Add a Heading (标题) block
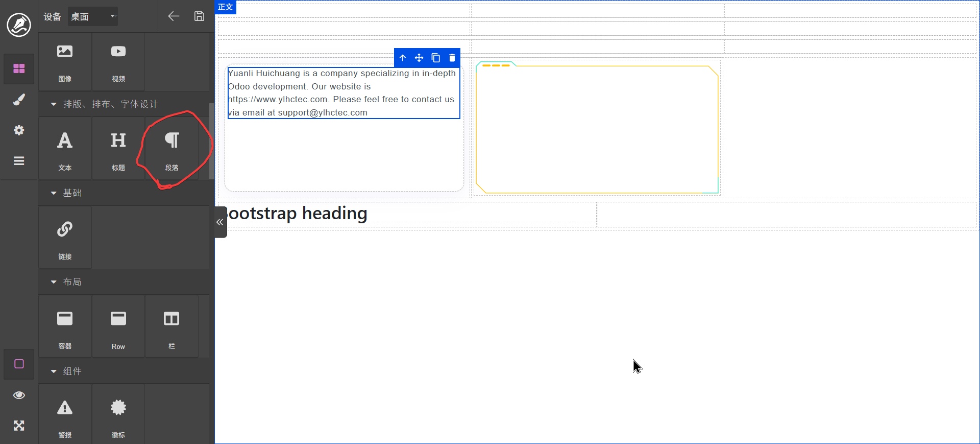Image resolution: width=980 pixels, height=444 pixels. [x=118, y=149]
